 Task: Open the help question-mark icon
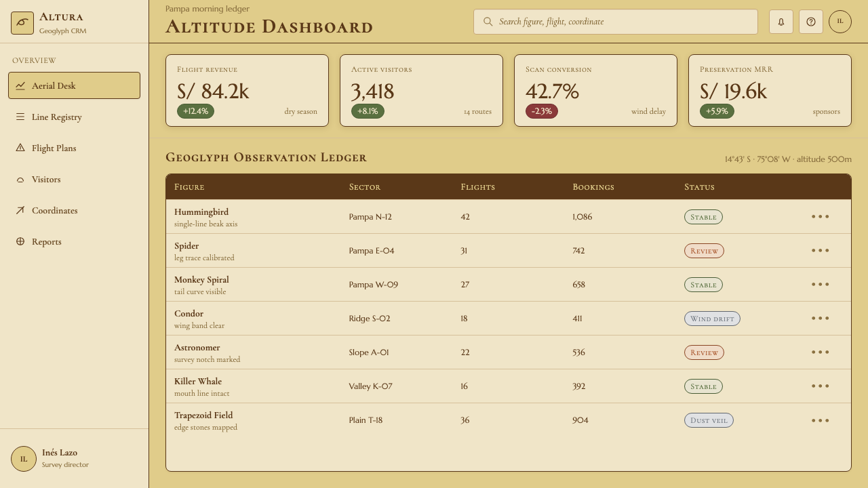811,22
